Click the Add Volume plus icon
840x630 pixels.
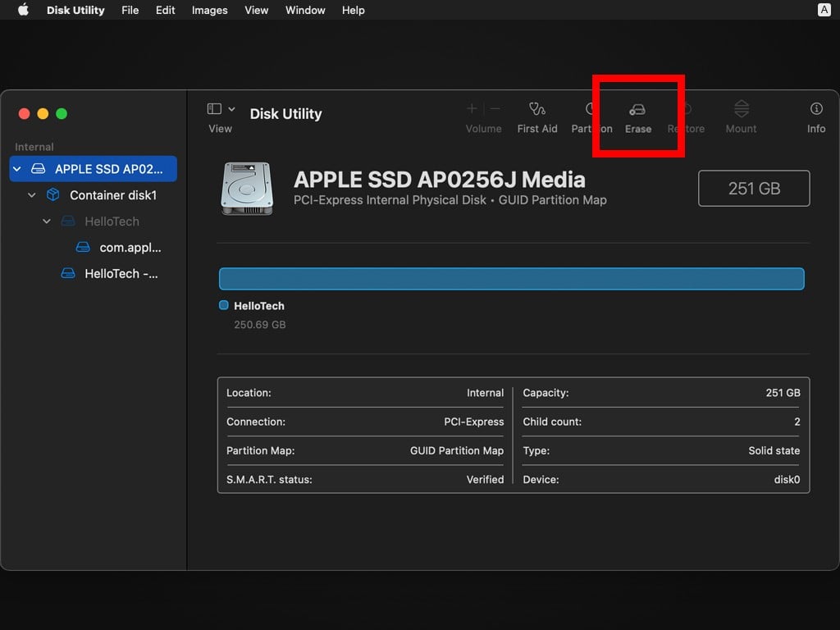click(x=472, y=107)
